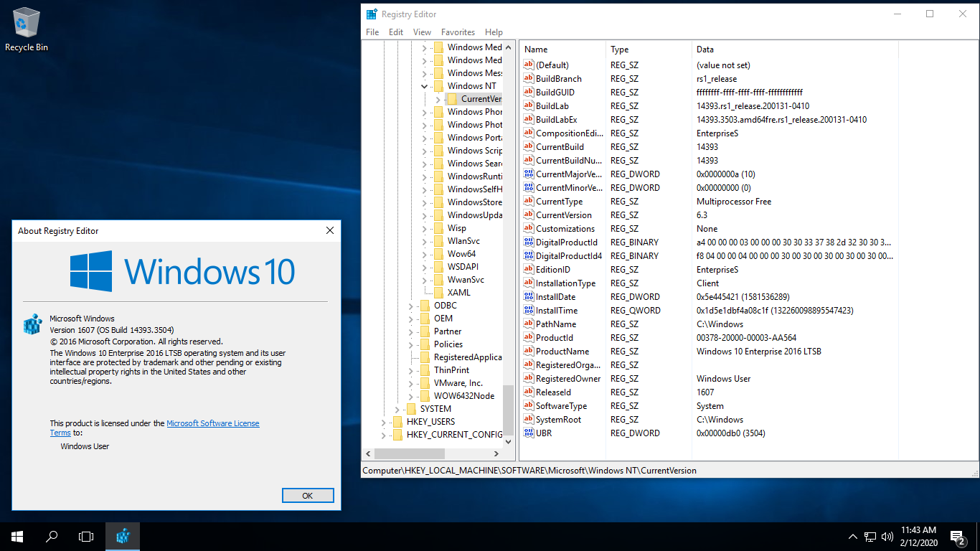Click the tree horizontal scrollbar left arrow
Screen dimensions: 980x551
click(369, 453)
